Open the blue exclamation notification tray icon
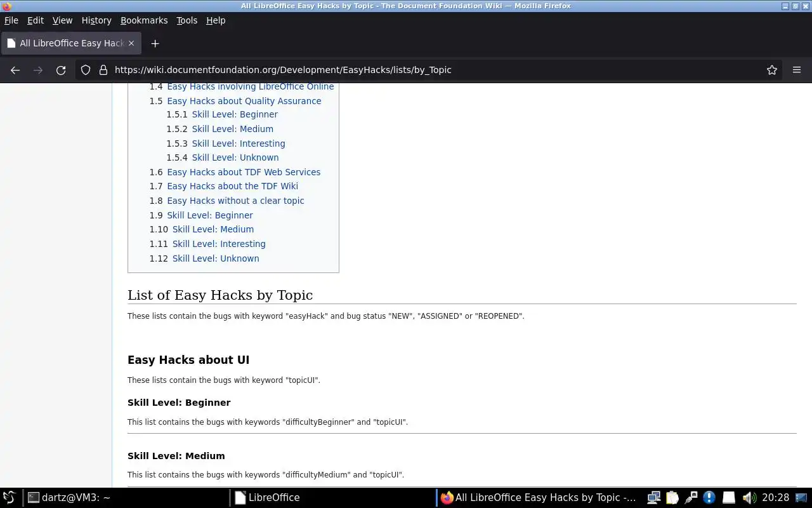Image resolution: width=812 pixels, height=508 pixels. click(x=709, y=497)
